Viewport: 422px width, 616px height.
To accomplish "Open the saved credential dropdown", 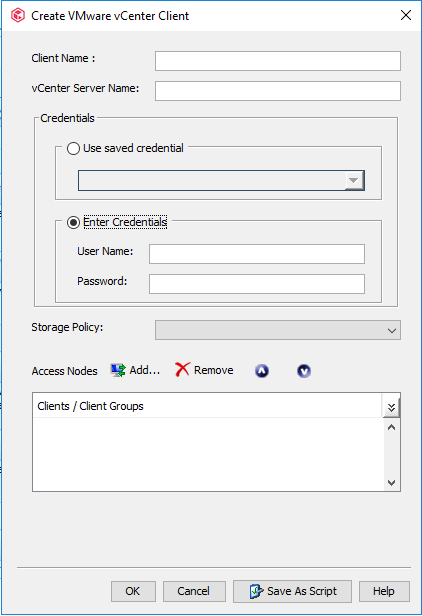I will click(221, 180).
